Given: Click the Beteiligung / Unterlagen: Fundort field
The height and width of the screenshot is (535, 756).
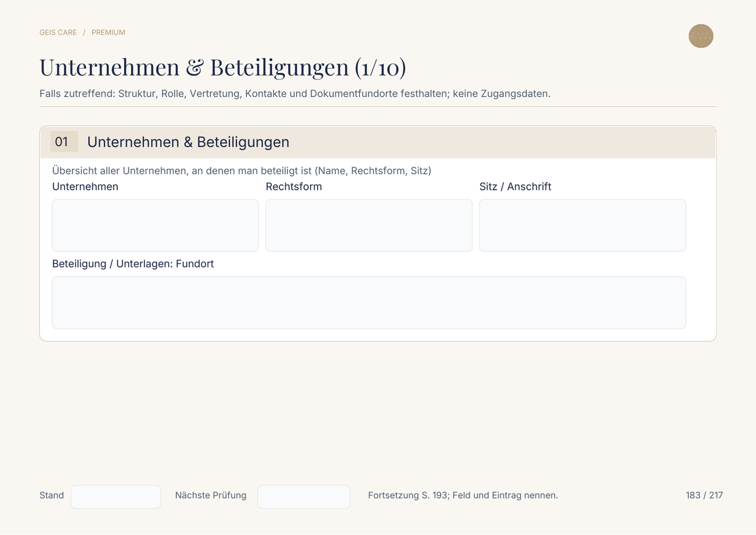Looking at the screenshot, I should (x=369, y=302).
